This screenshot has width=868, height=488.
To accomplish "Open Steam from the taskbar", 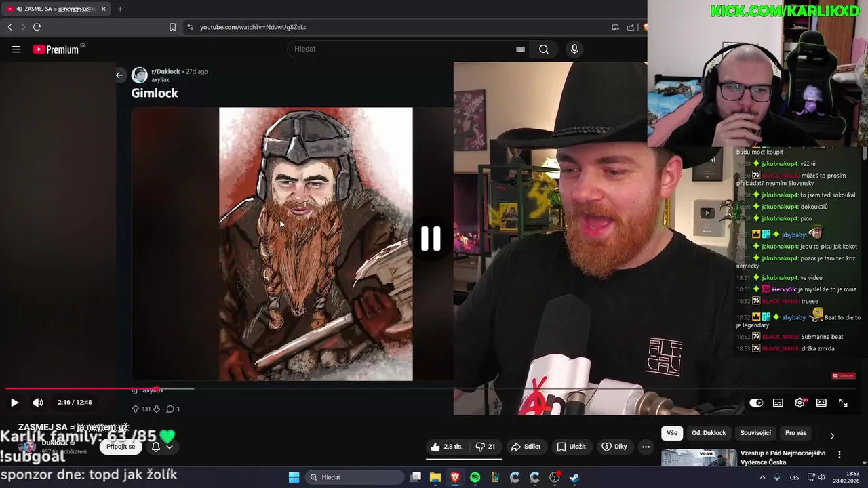I will (x=574, y=477).
